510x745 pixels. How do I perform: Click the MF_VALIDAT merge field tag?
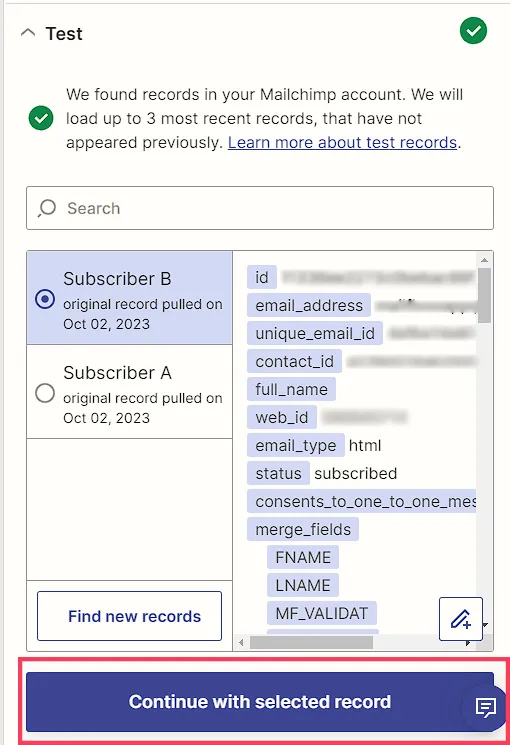coord(322,613)
